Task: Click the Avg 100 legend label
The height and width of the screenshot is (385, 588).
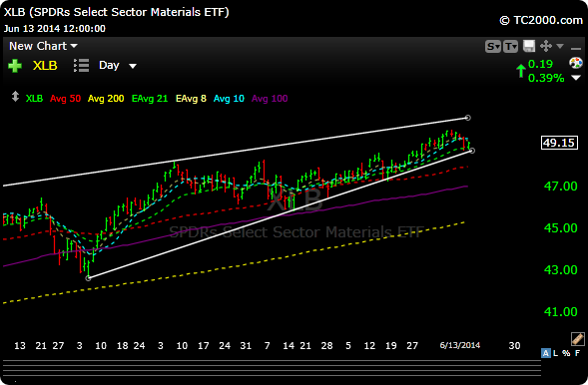Action: 270,99
